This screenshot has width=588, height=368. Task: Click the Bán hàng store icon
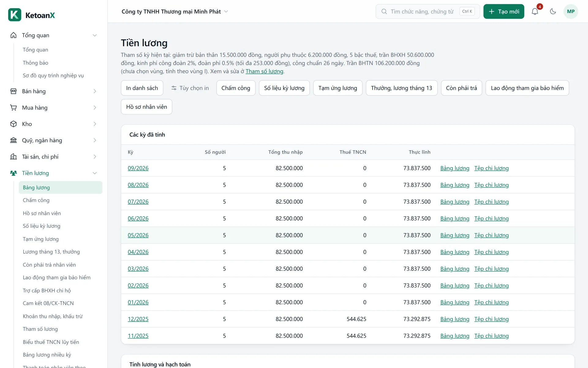pos(13,91)
